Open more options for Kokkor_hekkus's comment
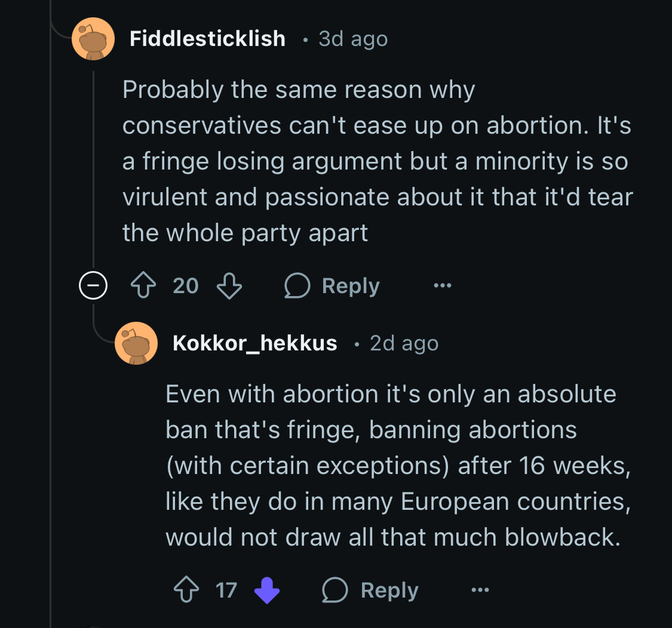This screenshot has height=628, width=672. (480, 590)
